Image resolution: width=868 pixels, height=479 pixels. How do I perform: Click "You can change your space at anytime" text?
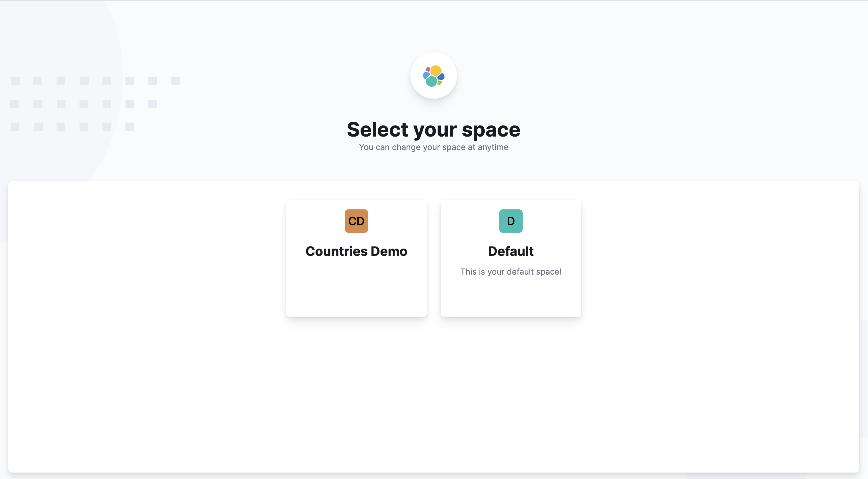point(433,147)
